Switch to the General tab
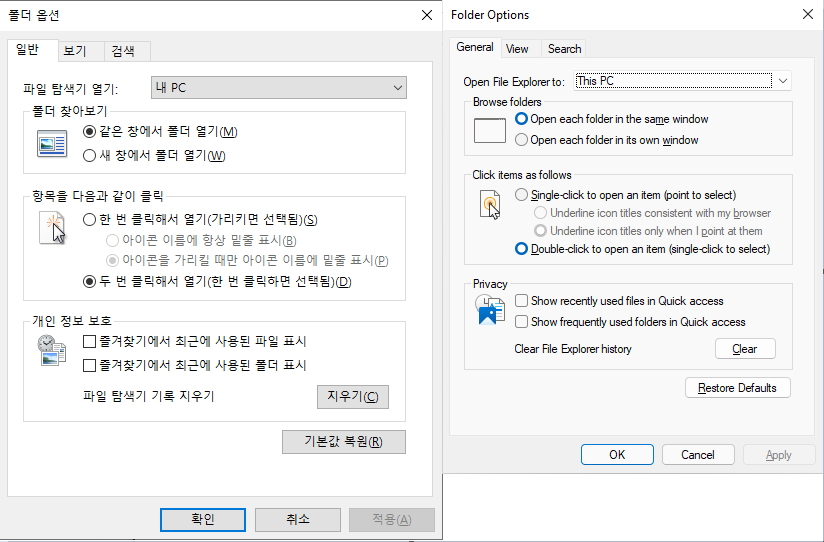 click(x=475, y=47)
